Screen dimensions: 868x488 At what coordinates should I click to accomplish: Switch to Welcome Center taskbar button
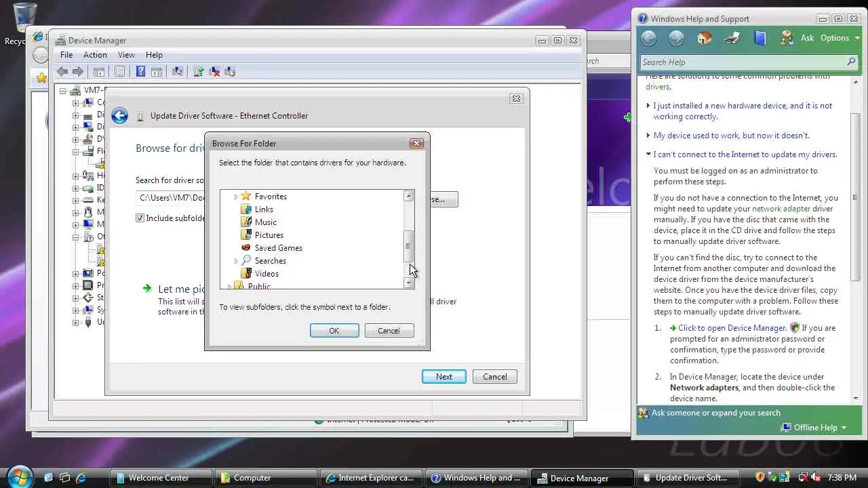pos(161,478)
